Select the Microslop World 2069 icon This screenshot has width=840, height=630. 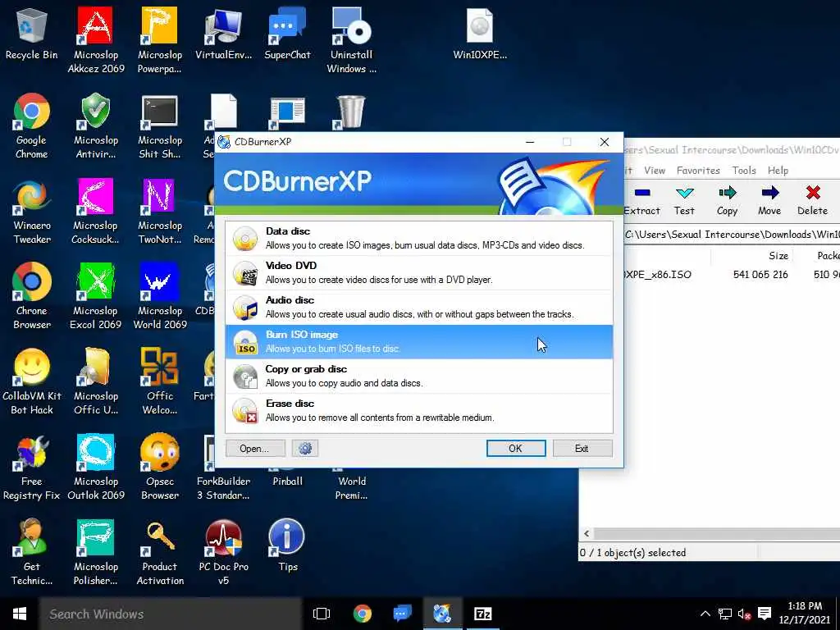tap(160, 297)
